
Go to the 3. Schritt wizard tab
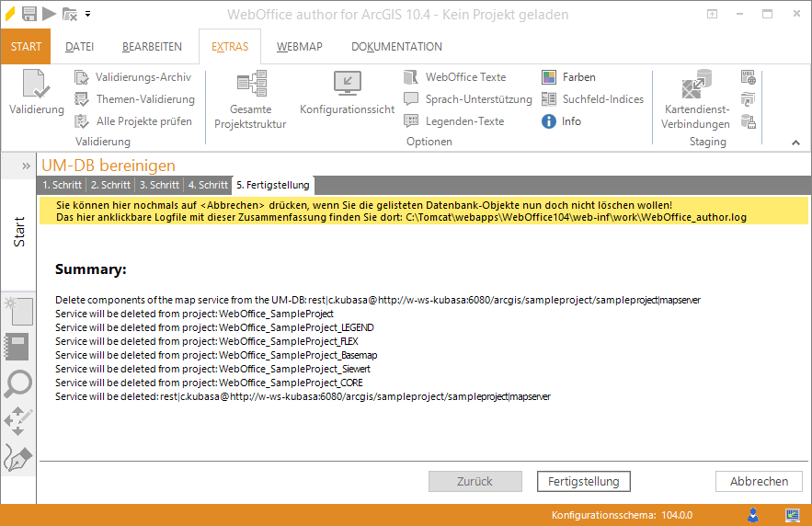159,185
